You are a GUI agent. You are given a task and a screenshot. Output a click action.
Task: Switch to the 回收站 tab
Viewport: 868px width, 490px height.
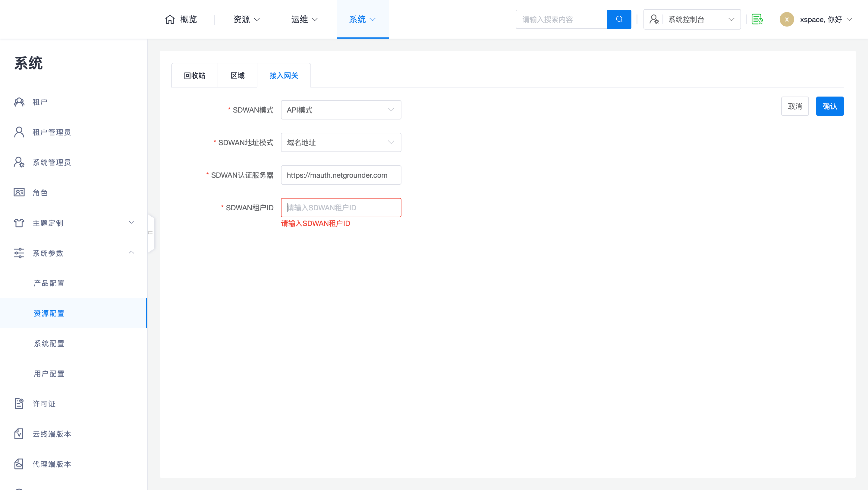click(194, 75)
